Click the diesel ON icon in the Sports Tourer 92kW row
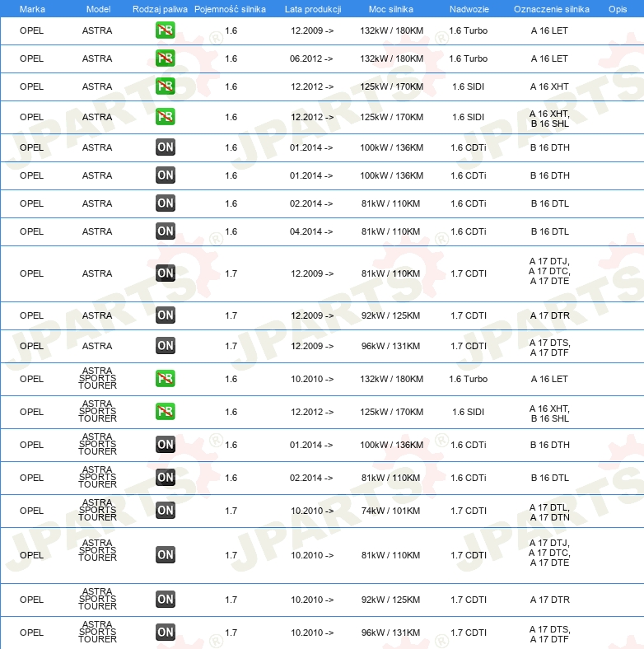Image resolution: width=644 pixels, height=649 pixels. click(166, 600)
